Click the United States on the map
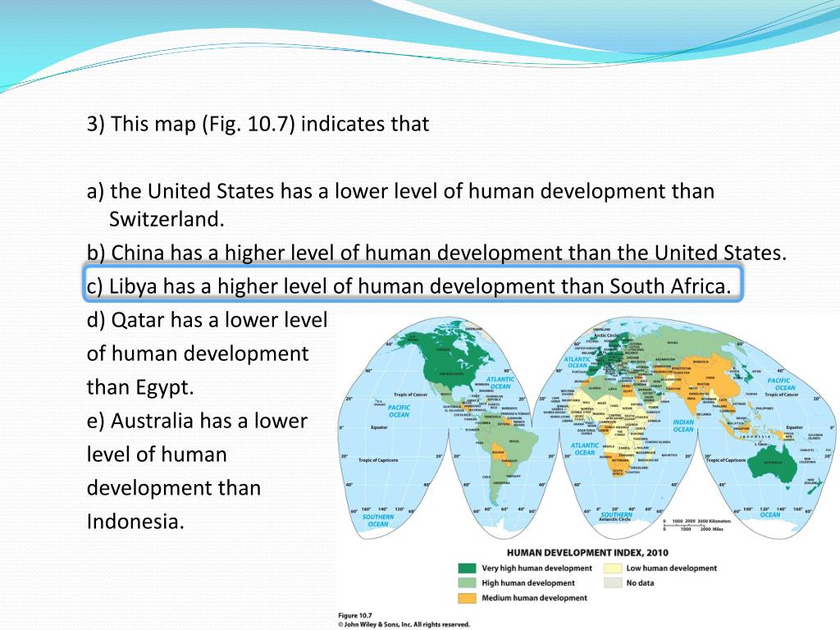This screenshot has width=840, height=630. 450,373
